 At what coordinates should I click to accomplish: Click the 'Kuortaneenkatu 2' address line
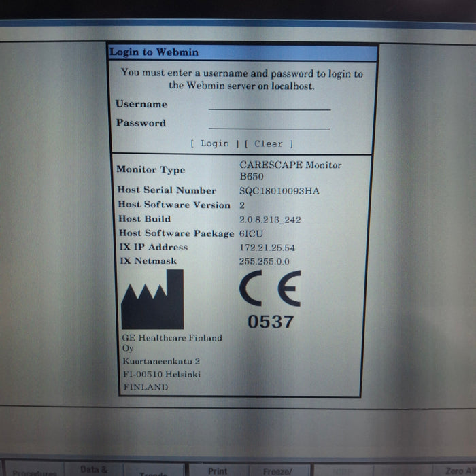click(161, 361)
